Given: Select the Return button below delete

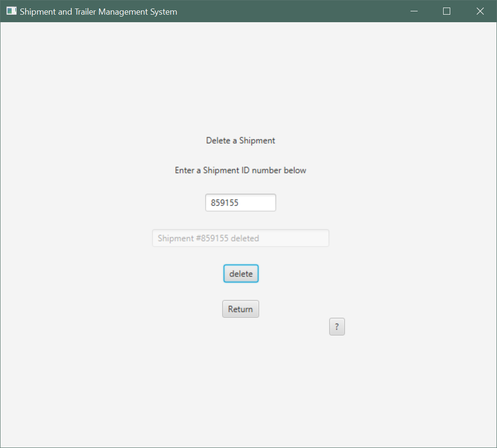Looking at the screenshot, I should point(240,309).
